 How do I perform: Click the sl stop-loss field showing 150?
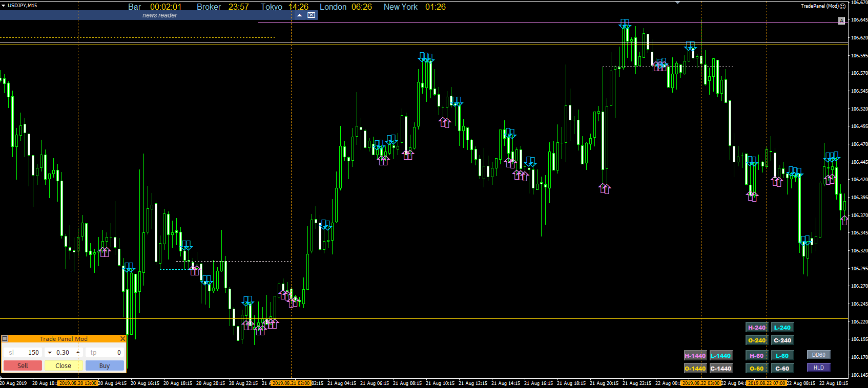coord(23,353)
